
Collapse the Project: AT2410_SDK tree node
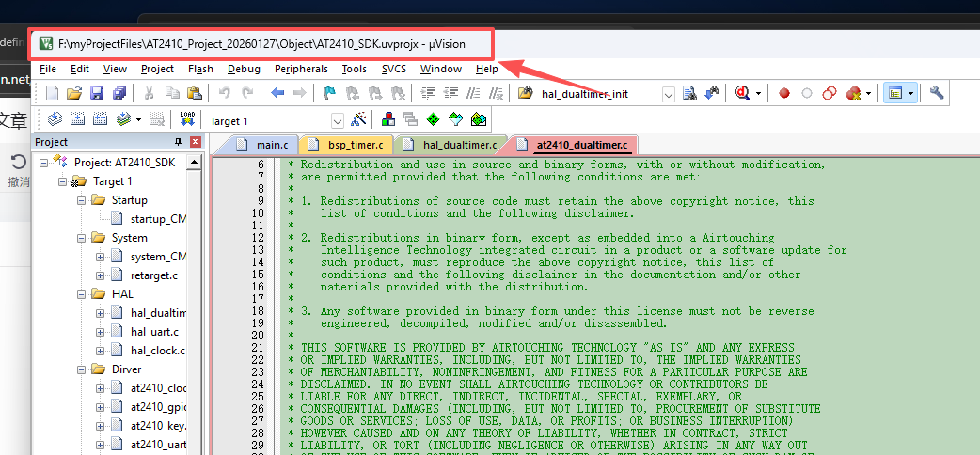click(x=43, y=163)
